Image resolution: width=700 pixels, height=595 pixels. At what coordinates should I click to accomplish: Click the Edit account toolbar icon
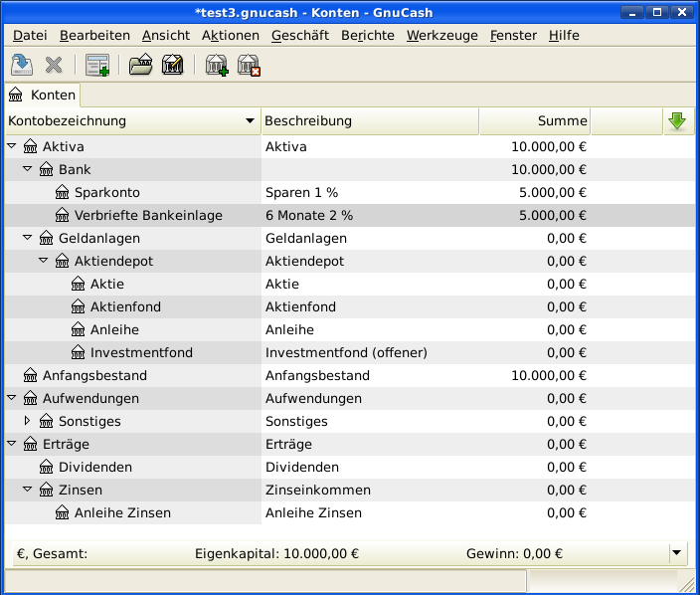pos(172,66)
